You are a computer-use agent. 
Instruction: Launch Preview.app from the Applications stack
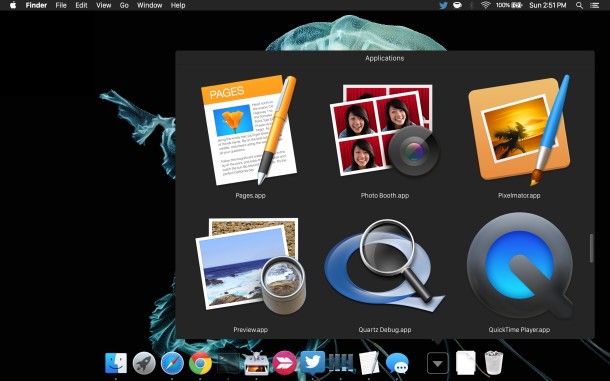[x=251, y=265]
